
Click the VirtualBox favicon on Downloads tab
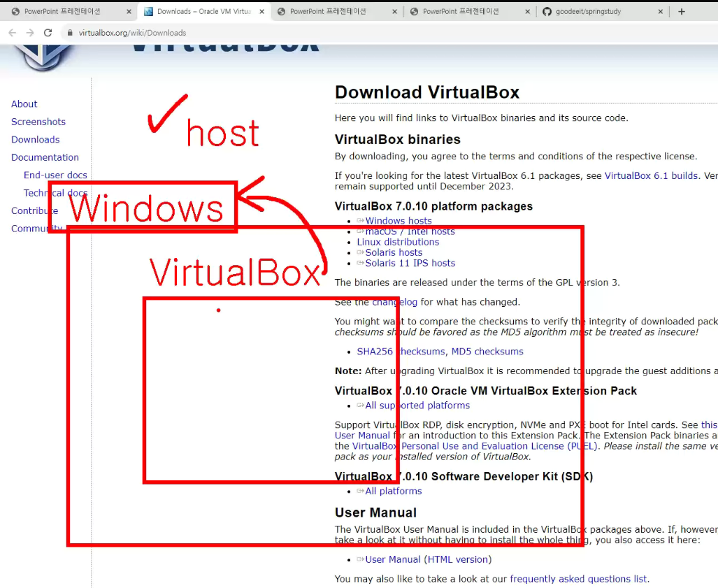tap(148, 11)
